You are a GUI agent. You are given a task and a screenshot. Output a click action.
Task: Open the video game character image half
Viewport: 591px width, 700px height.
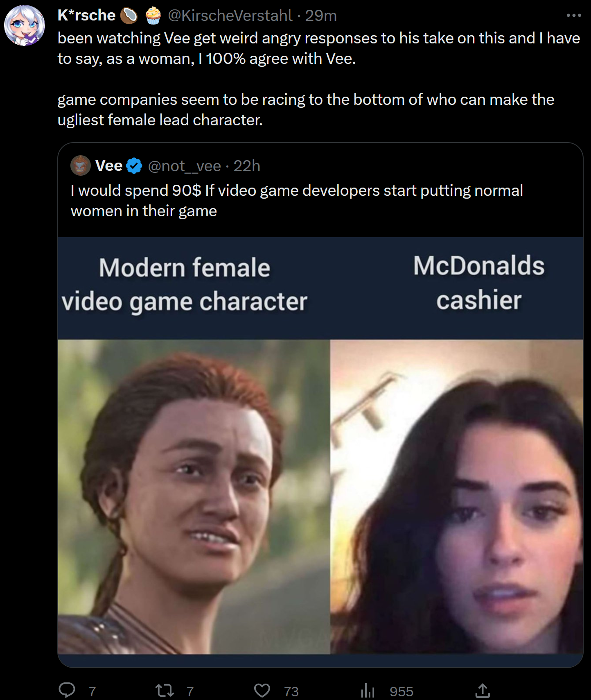click(194, 496)
